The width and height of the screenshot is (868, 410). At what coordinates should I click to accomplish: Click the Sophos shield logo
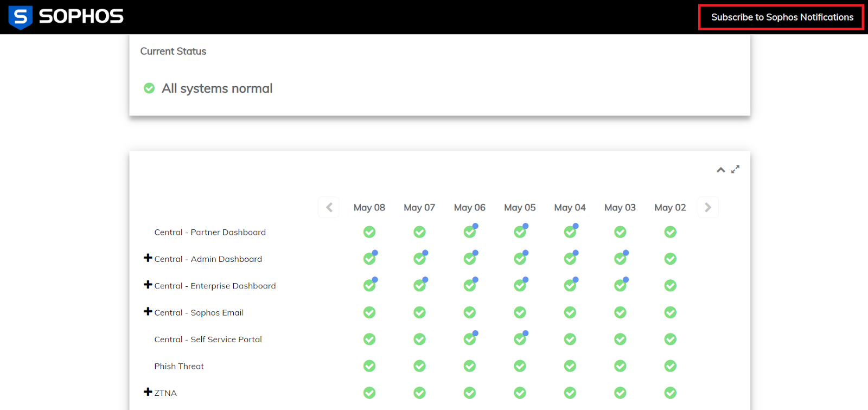click(x=21, y=17)
